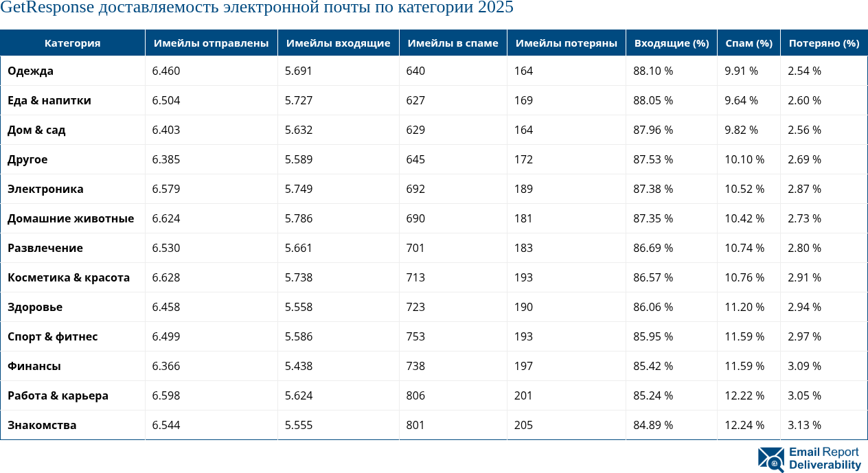Click the Имейлы входящие column header
This screenshot has height=473, width=868.
point(338,42)
